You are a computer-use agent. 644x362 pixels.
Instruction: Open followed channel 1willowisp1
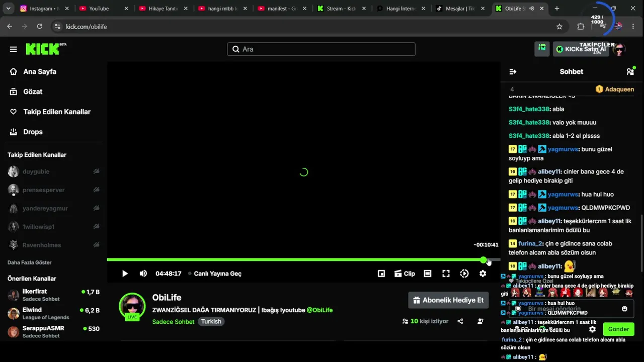tap(54, 227)
